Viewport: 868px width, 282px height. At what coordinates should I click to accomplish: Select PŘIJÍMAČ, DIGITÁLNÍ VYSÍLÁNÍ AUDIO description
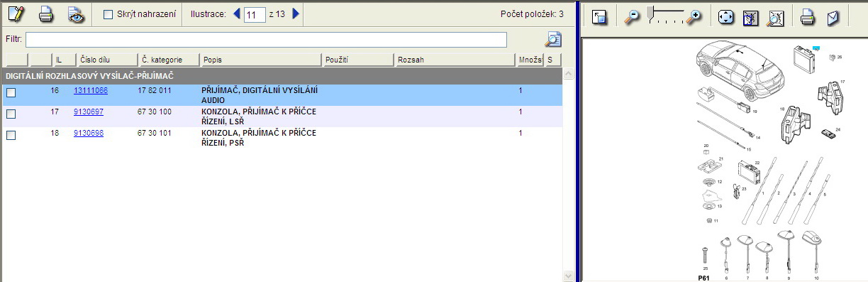click(x=260, y=95)
